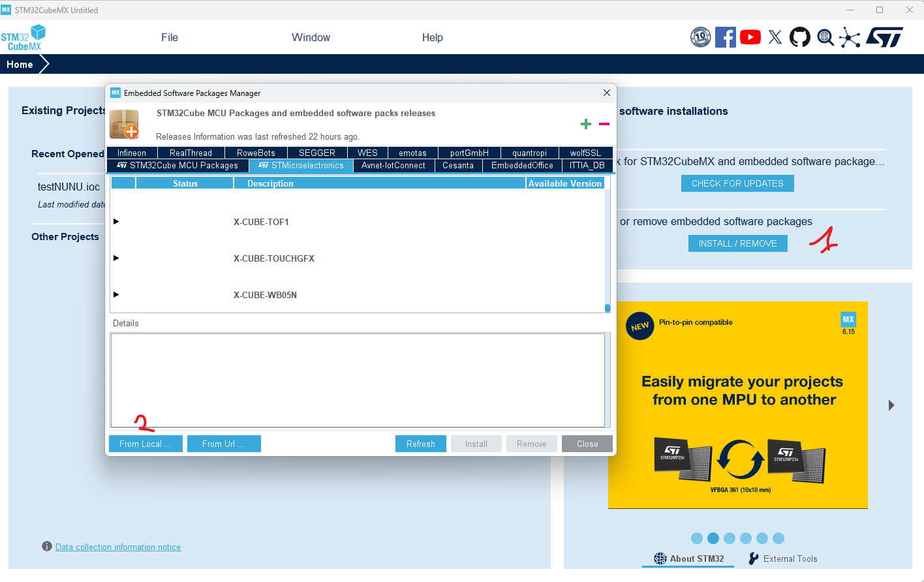
Task: Open the Data collection information notice link
Action: click(118, 547)
